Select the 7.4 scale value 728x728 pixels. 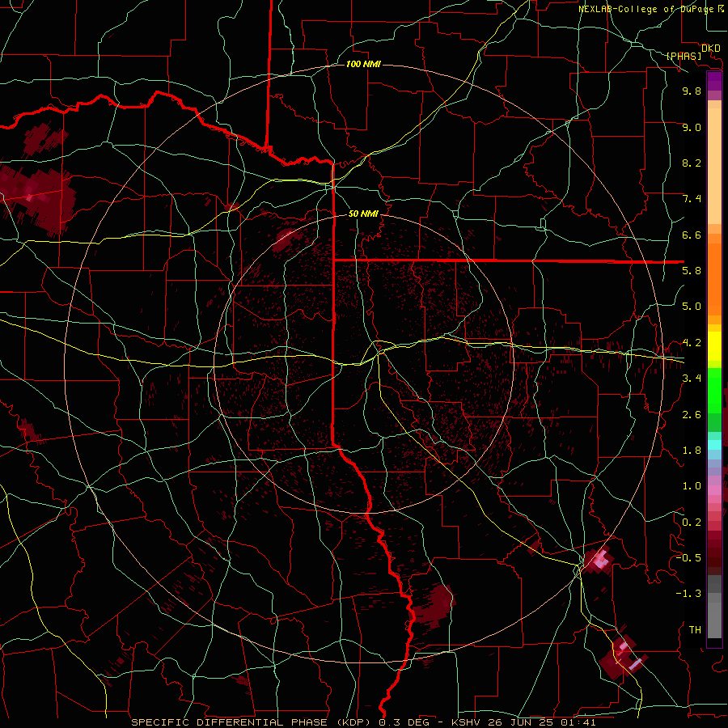692,199
